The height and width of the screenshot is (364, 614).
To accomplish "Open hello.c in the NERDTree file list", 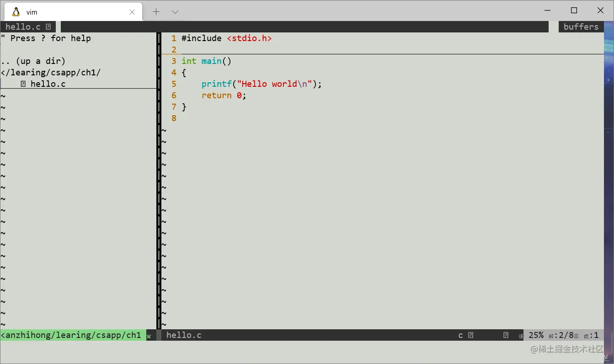I will click(x=48, y=84).
